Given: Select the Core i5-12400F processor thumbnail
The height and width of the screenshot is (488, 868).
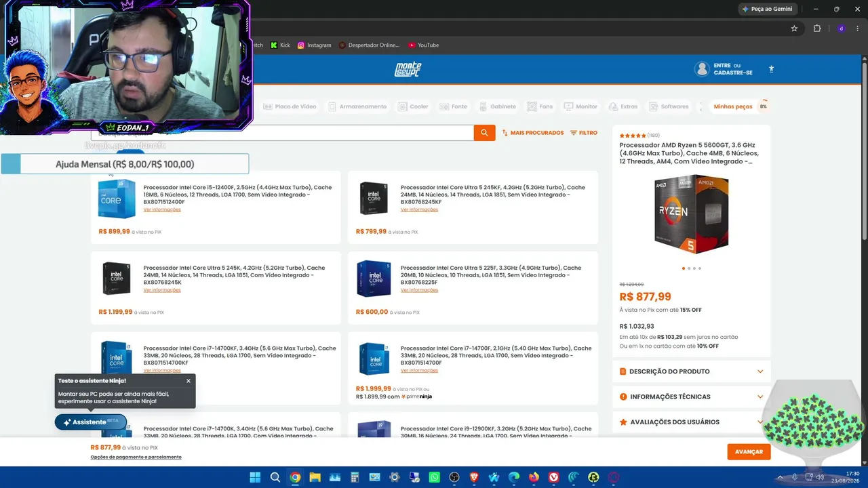Looking at the screenshot, I should tap(117, 199).
